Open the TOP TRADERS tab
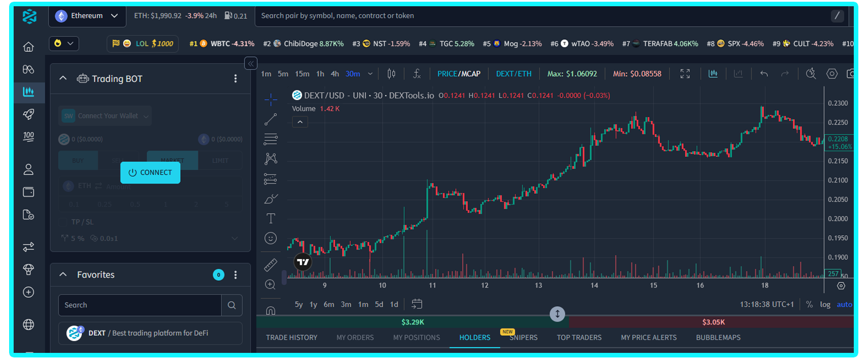This screenshot has width=868, height=358. point(579,337)
